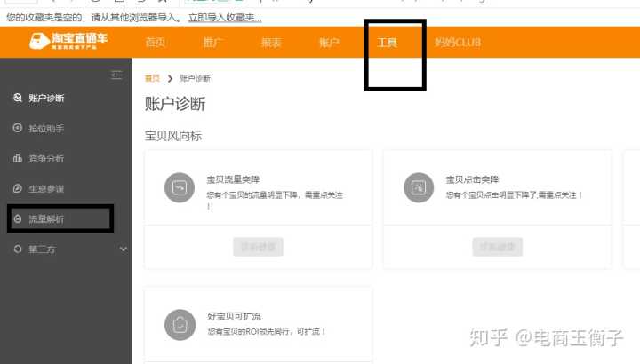
Task: Click the 账户诊断 breadcrumb text
Action: pyautogui.click(x=195, y=78)
